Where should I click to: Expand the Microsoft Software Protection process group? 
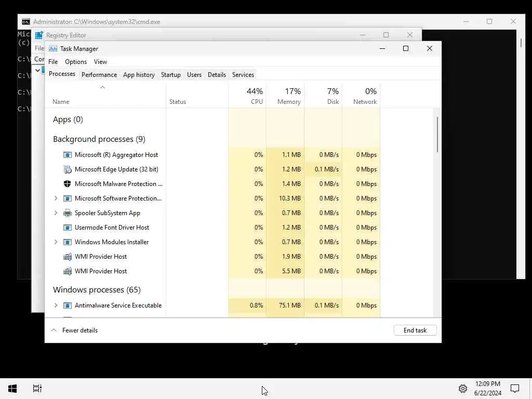point(56,198)
